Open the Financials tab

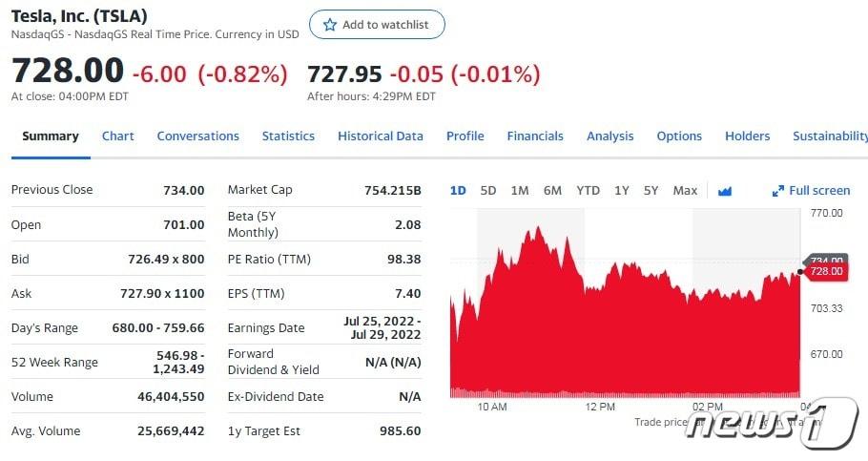click(535, 136)
